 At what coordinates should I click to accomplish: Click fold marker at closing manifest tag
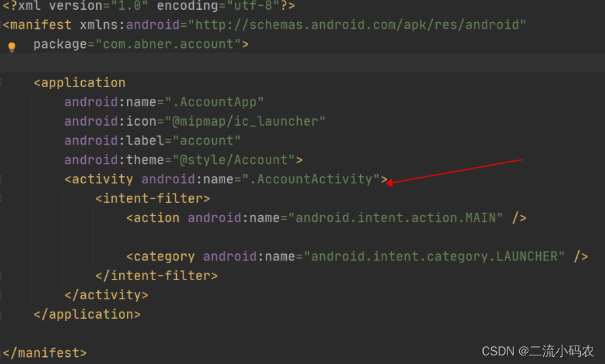1,352
